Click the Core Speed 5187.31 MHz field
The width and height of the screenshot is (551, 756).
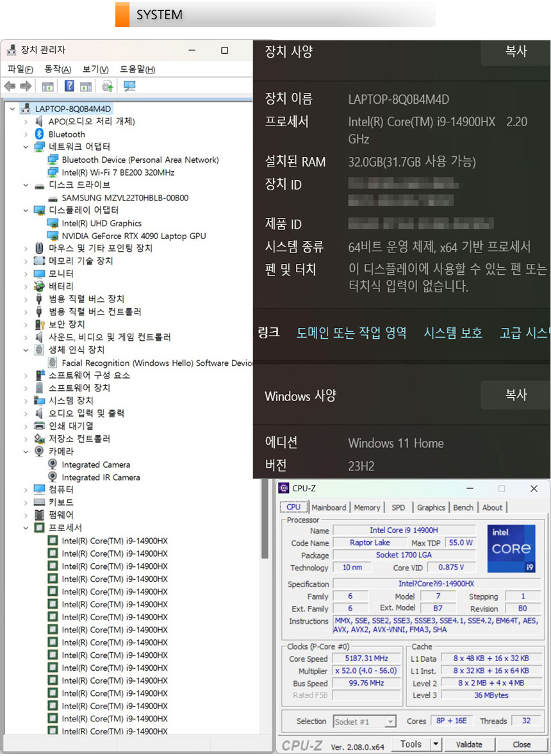click(366, 658)
